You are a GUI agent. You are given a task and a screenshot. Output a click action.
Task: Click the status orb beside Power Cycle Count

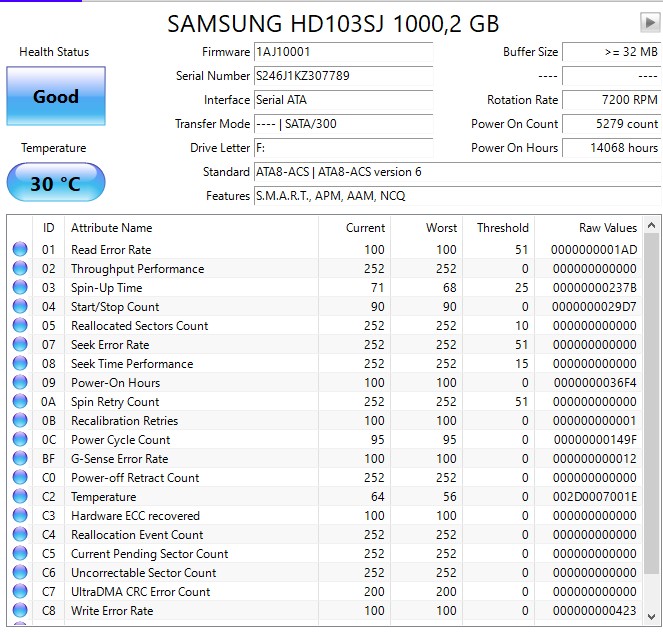point(20,440)
